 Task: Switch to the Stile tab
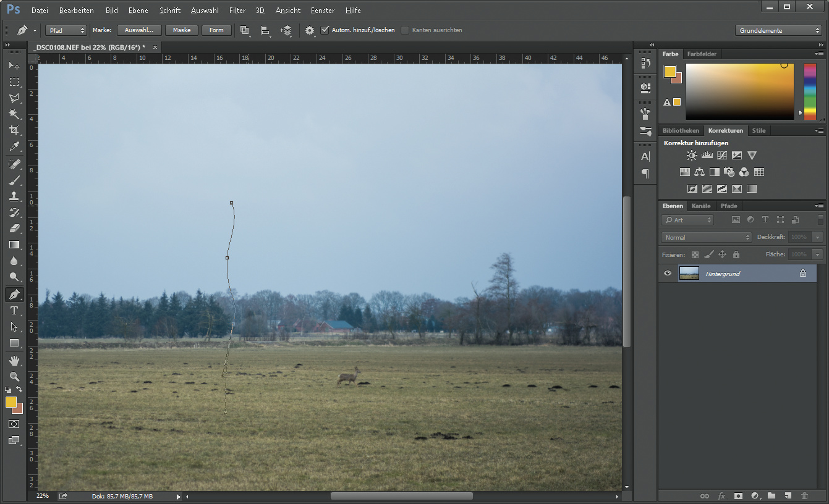coord(759,131)
